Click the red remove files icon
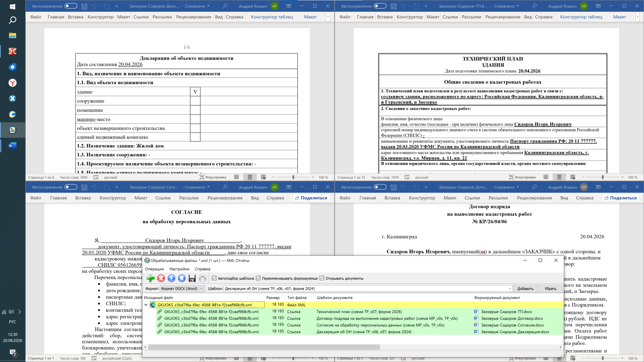 161,278
